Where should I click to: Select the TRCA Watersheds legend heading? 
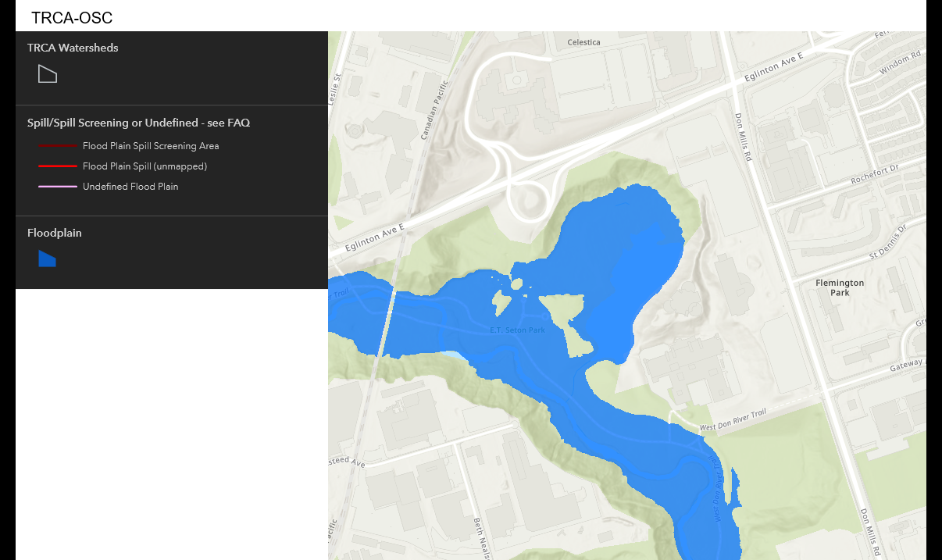click(73, 48)
